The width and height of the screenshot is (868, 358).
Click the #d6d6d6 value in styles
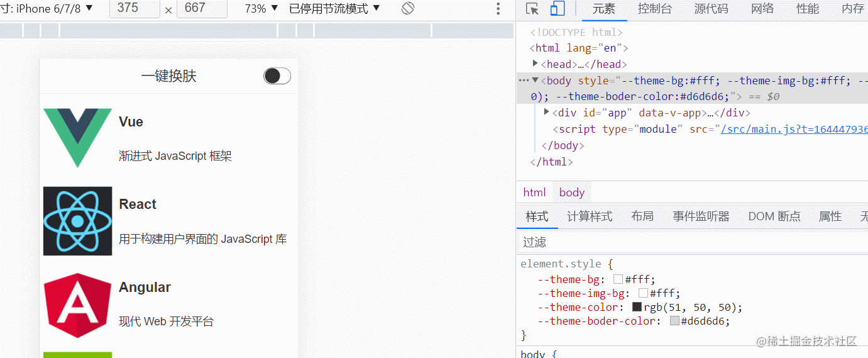pos(703,321)
